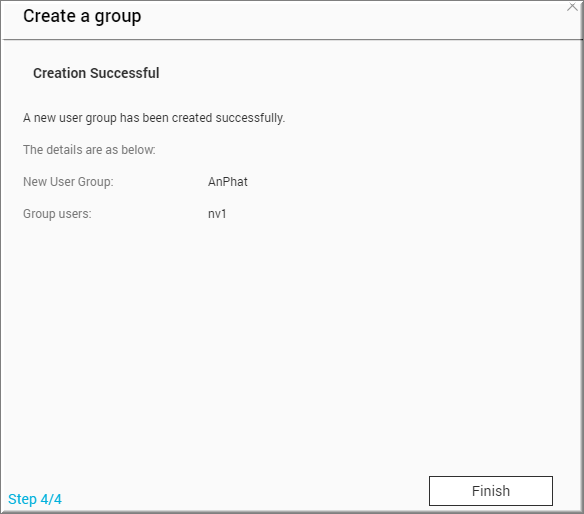
Task: Click the divider line below the title
Action: [292, 39]
